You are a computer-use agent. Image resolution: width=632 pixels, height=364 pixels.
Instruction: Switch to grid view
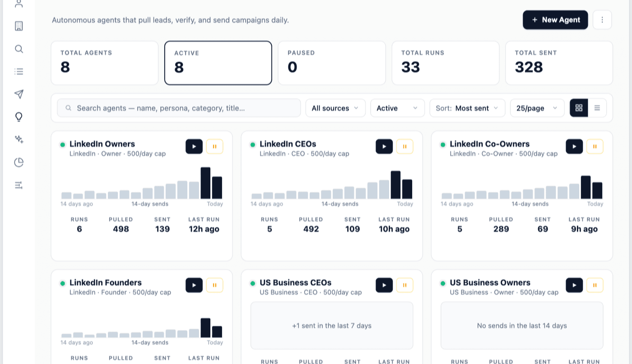tap(579, 108)
